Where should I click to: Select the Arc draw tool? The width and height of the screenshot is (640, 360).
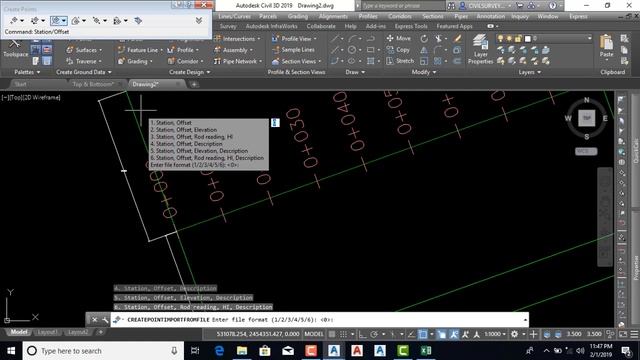point(352,38)
